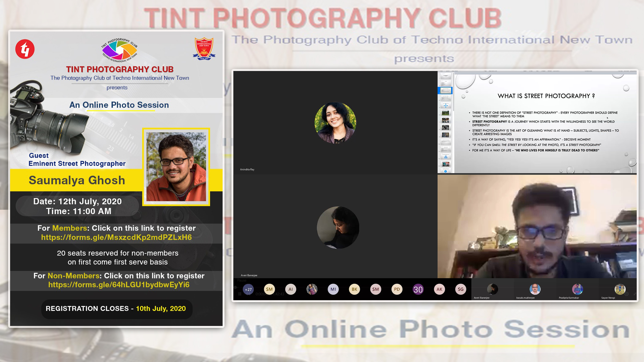Select slide 9 thumbnail in slide navigator
The height and width of the screenshot is (362, 644).
tap(446, 134)
